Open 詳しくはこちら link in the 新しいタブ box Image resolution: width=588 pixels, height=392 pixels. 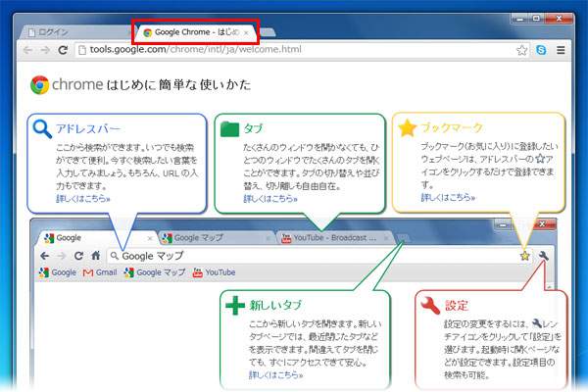(276, 374)
